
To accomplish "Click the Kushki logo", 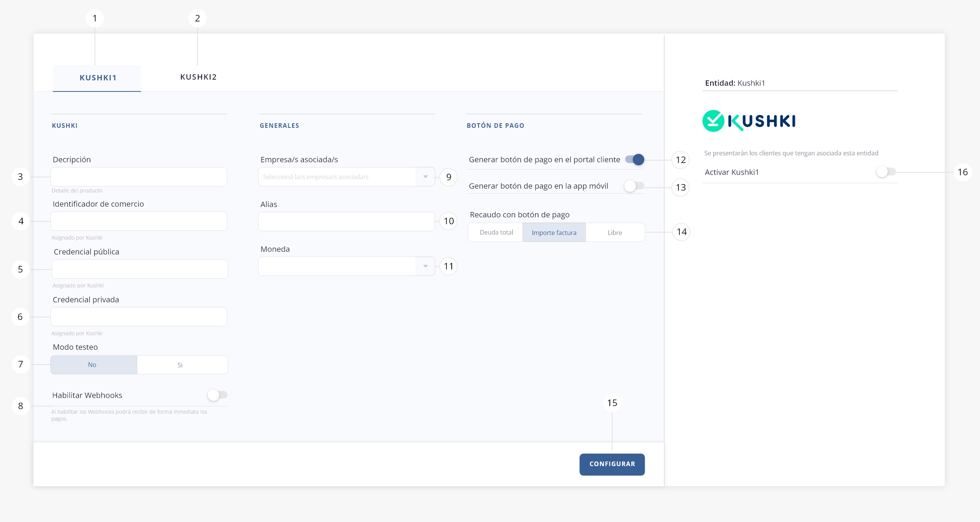I will point(749,121).
